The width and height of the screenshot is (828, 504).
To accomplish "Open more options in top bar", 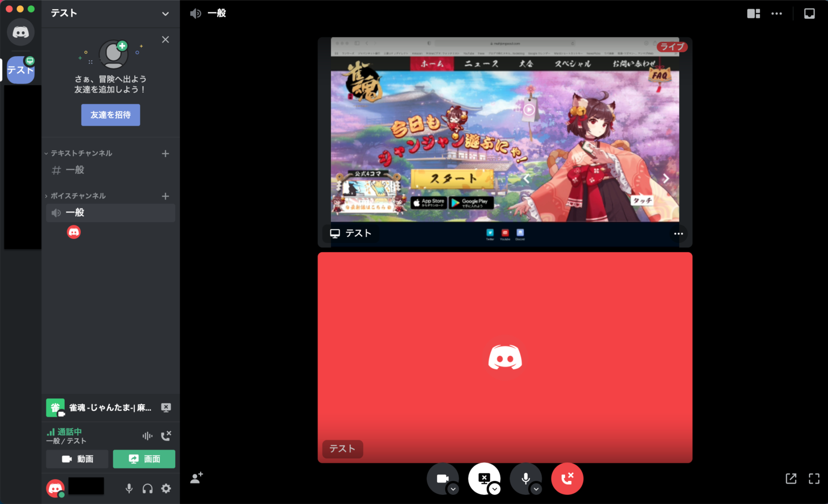I will [776, 13].
